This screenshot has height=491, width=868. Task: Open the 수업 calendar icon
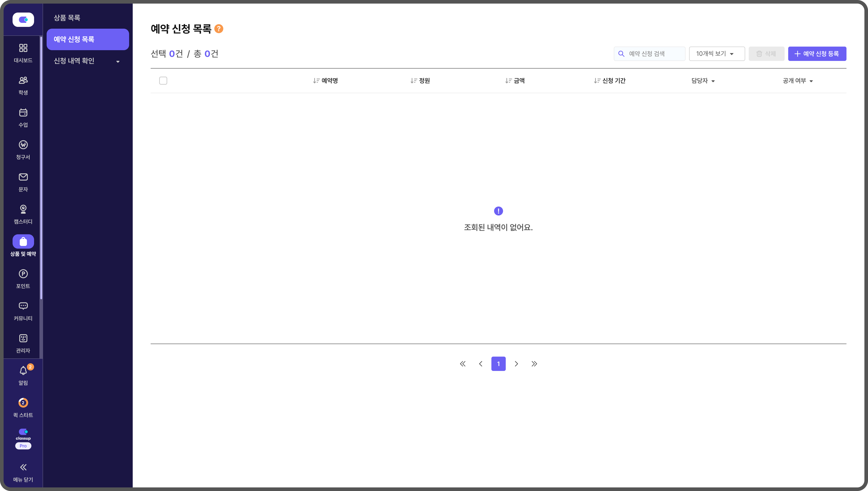(x=23, y=113)
